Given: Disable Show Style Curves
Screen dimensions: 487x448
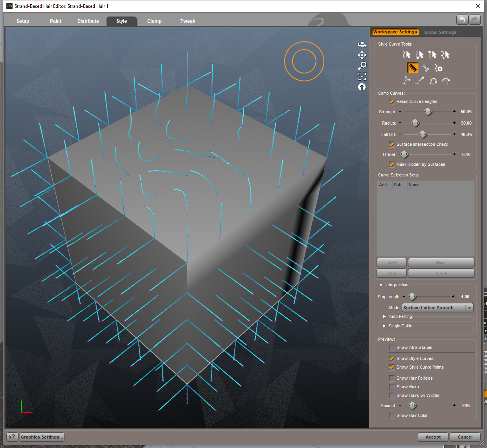Looking at the screenshot, I should [x=392, y=358].
